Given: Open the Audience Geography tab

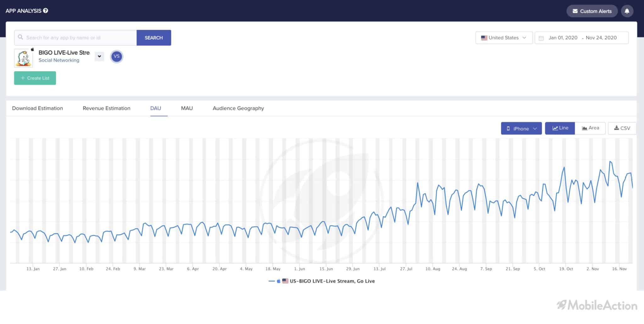Looking at the screenshot, I should click(238, 108).
